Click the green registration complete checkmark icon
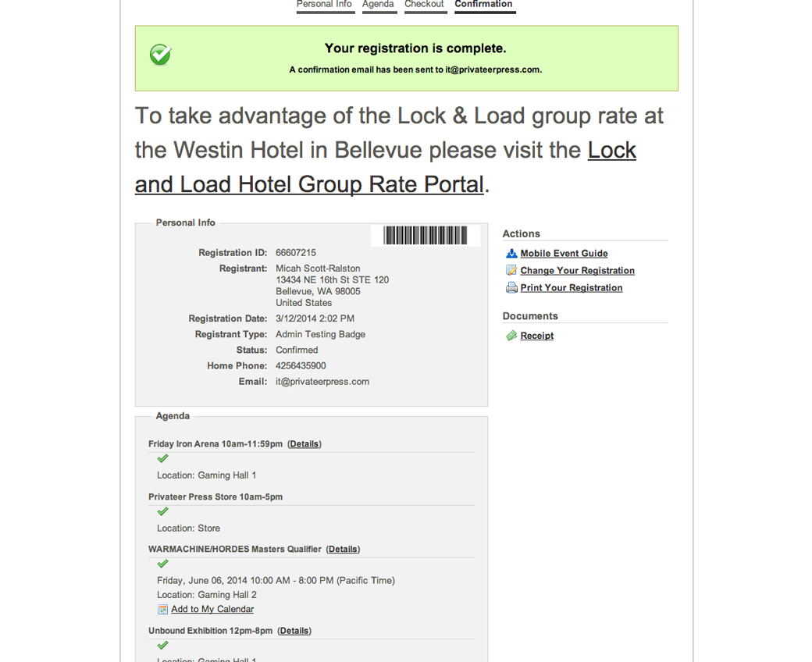Image resolution: width=812 pixels, height=662 pixels. [x=161, y=55]
